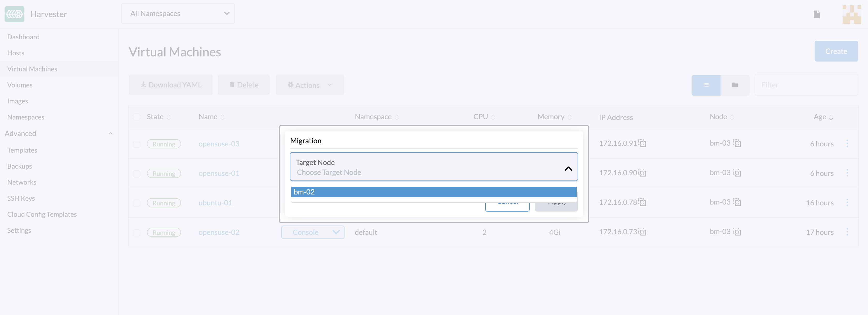Open the document icon in header
The height and width of the screenshot is (315, 868).
817,14
